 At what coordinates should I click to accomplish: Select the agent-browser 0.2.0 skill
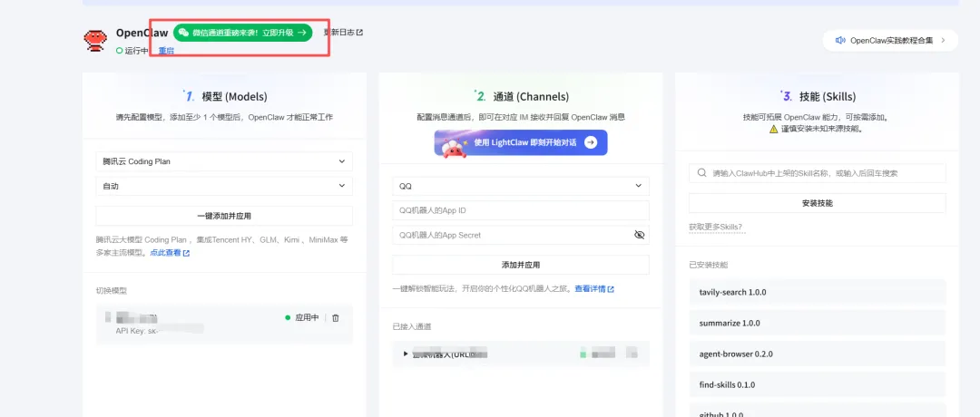[x=818, y=354]
